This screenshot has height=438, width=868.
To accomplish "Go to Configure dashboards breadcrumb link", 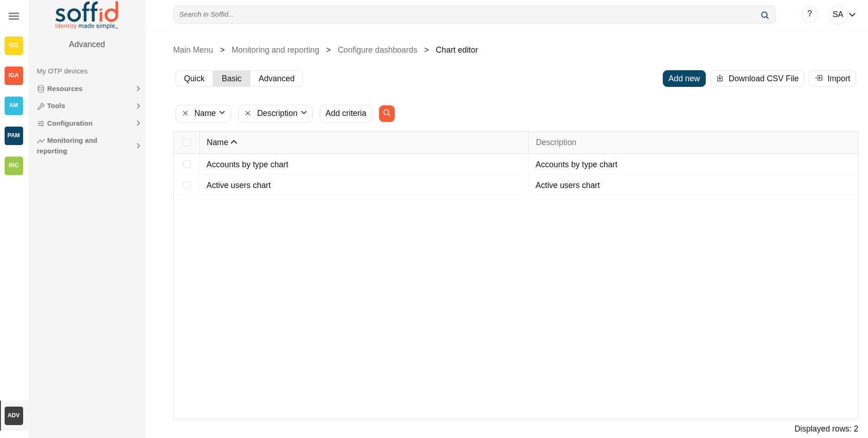I will (377, 50).
